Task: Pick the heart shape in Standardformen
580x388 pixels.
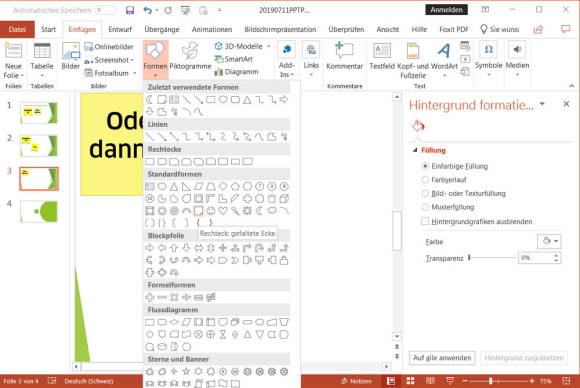Action: (223, 211)
